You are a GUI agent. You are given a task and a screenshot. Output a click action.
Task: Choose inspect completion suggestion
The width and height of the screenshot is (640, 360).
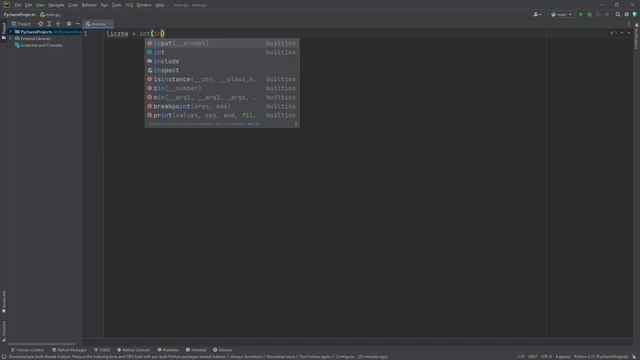[222, 70]
